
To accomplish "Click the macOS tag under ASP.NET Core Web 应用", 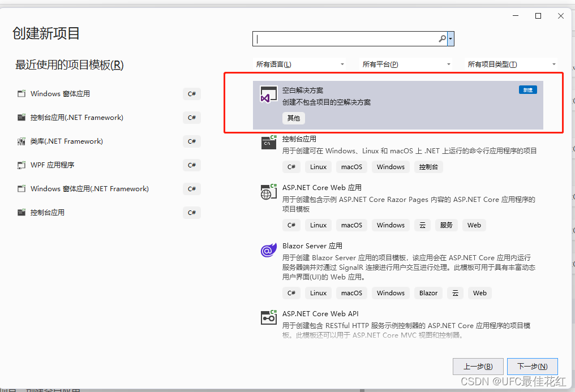I will 351,225.
